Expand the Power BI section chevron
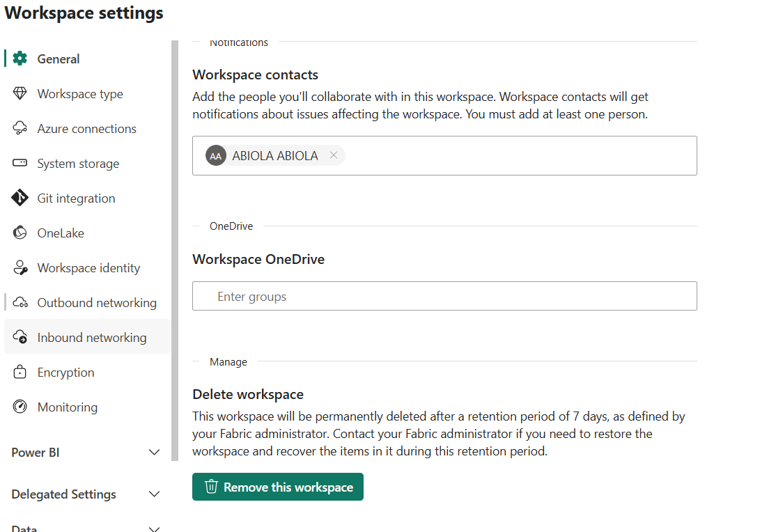Screen dimensions: 776x532 (x=155, y=453)
